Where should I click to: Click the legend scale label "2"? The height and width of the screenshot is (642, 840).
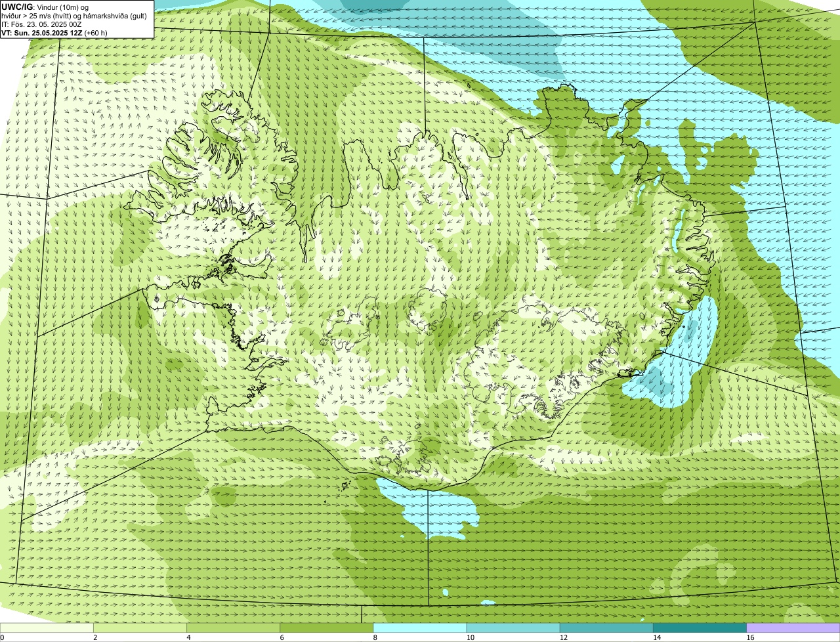pyautogui.click(x=95, y=637)
